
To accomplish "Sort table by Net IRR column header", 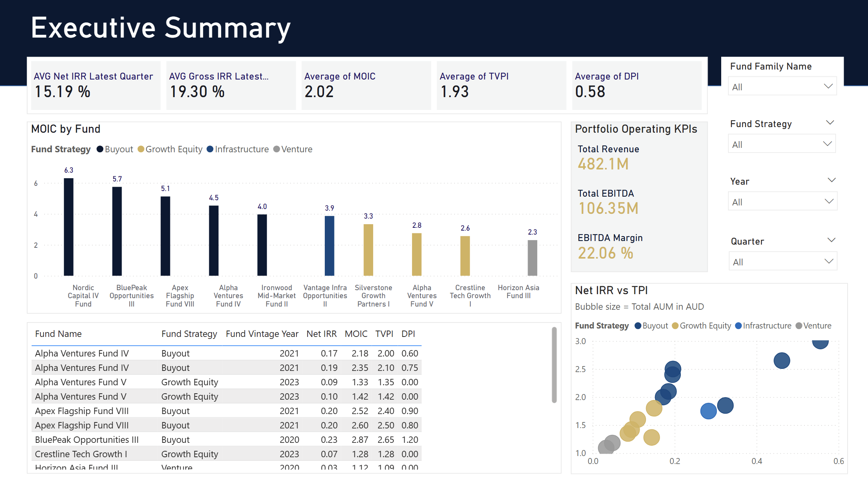I will coord(322,334).
